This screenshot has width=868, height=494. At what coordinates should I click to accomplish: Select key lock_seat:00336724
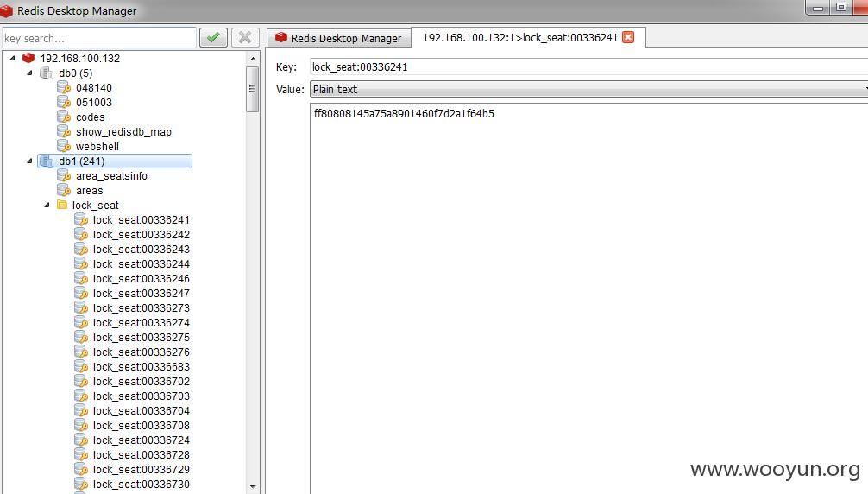[x=142, y=440]
